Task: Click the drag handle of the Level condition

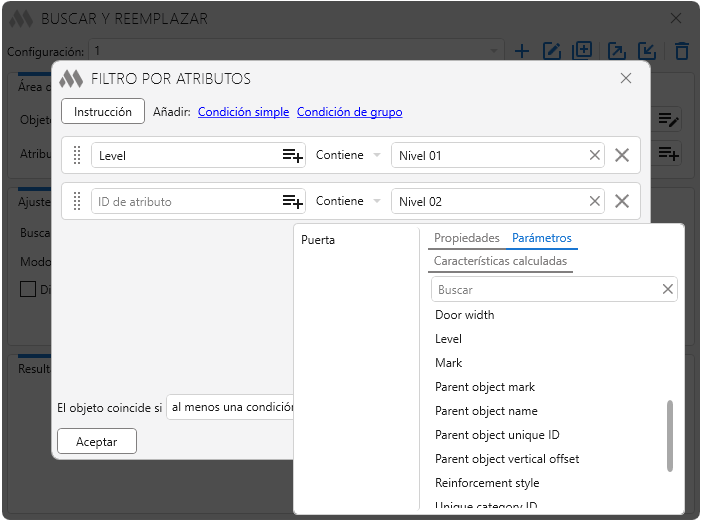Action: (77, 155)
